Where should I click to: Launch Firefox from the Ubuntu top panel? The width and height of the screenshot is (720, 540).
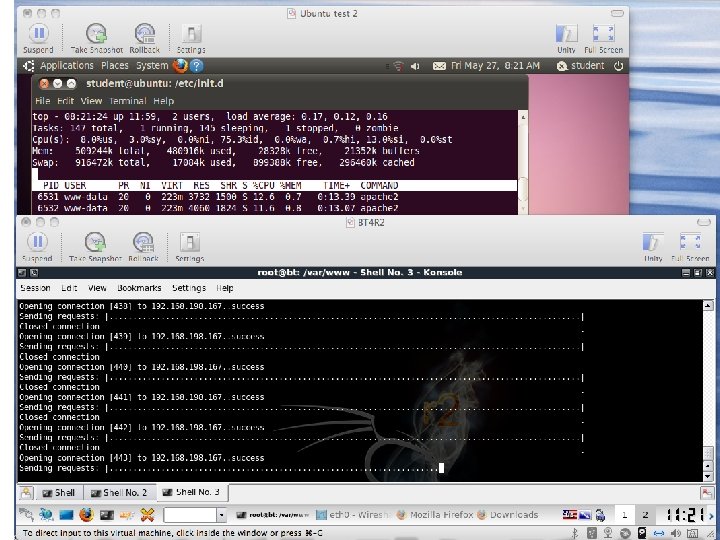coord(180,66)
